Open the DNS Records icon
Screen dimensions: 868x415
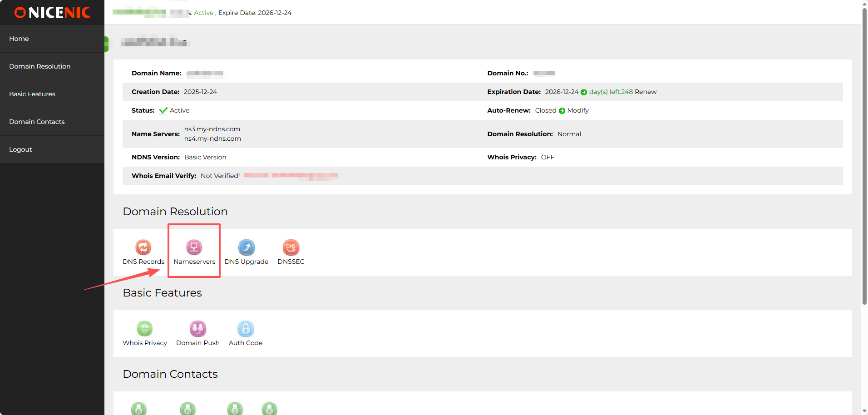(143, 247)
